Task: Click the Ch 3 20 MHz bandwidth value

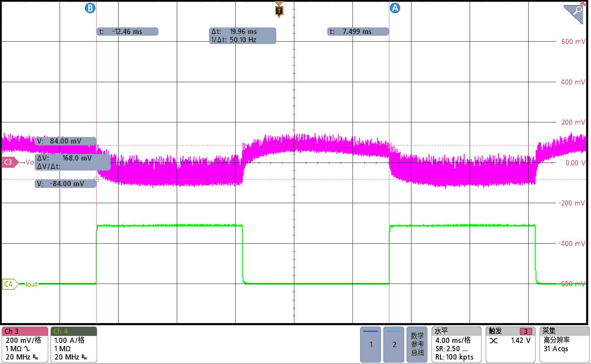Action: click(x=18, y=357)
